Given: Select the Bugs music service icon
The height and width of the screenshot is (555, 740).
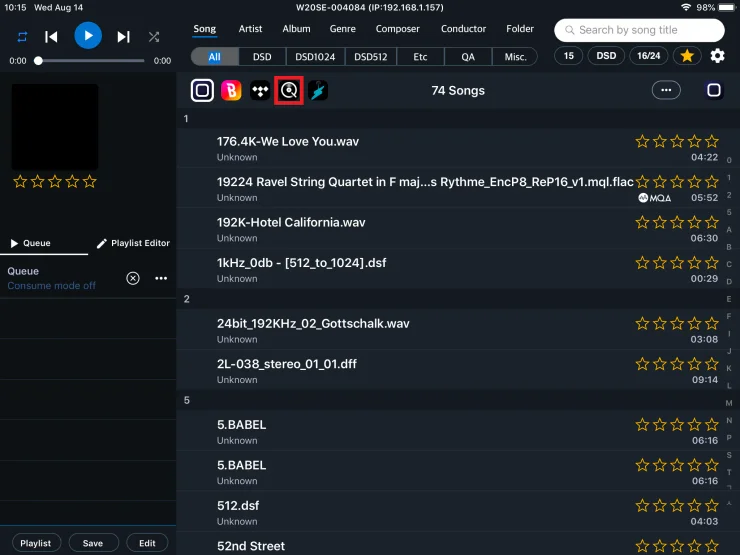Looking at the screenshot, I should 231,91.
